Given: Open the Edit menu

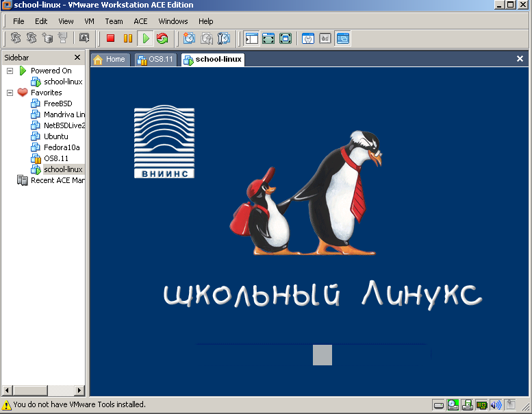Looking at the screenshot, I should (x=41, y=21).
